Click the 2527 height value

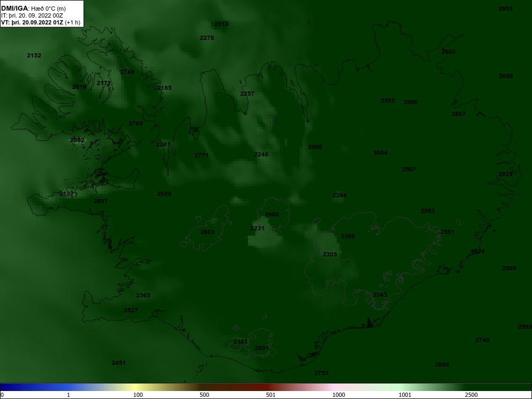click(x=131, y=310)
